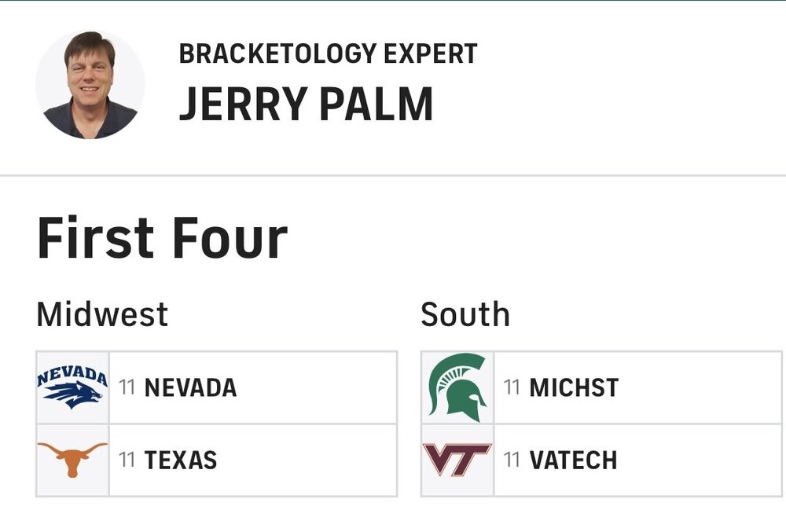Click the Texas Longhorns logo

click(72, 460)
